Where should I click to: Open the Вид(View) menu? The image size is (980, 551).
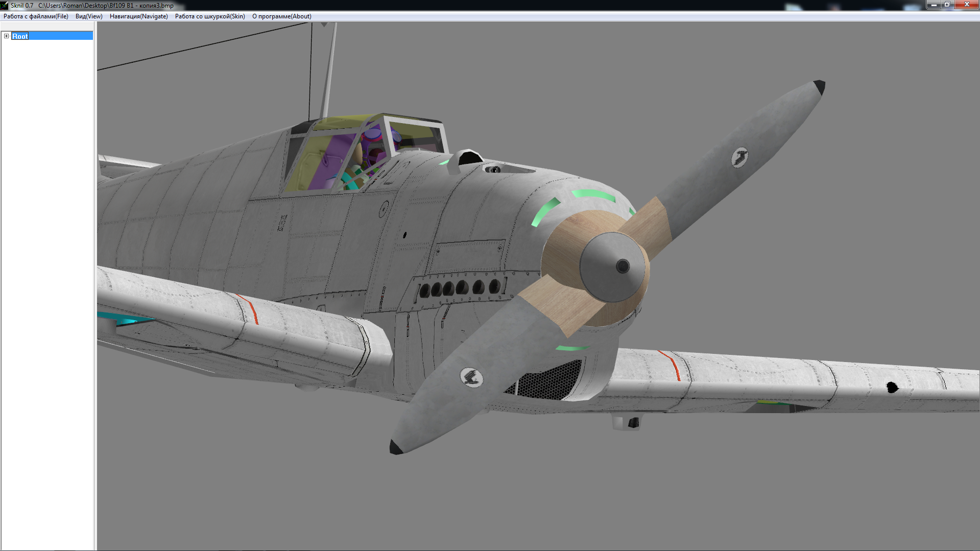tap(89, 16)
